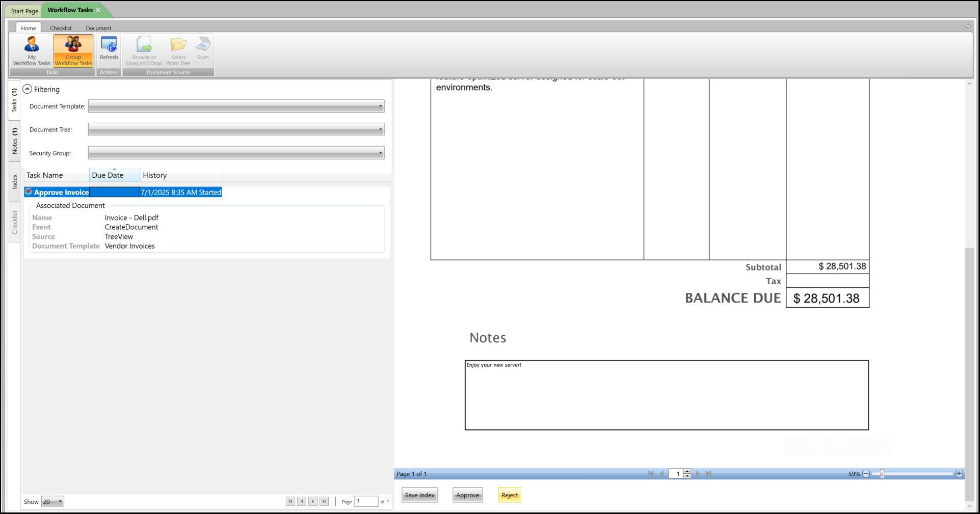The width and height of the screenshot is (980, 514).
Task: Click the Refresh action icon
Action: point(109,49)
